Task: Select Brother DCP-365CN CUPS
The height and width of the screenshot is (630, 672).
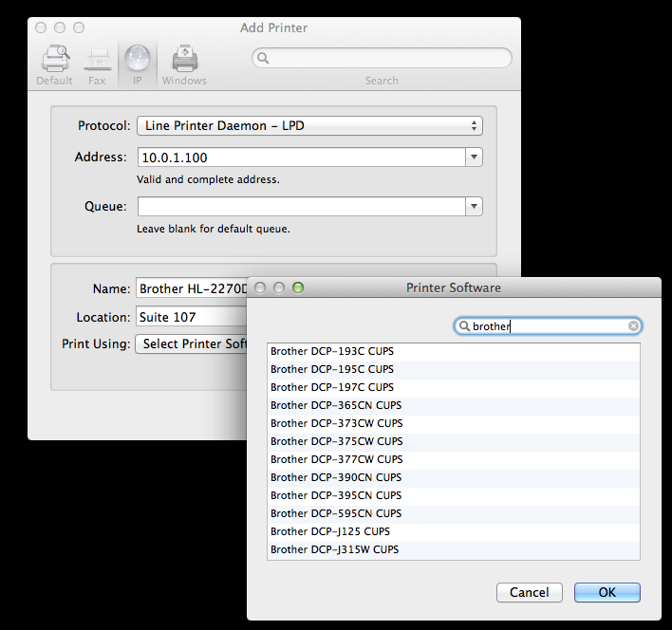Action: [454, 405]
